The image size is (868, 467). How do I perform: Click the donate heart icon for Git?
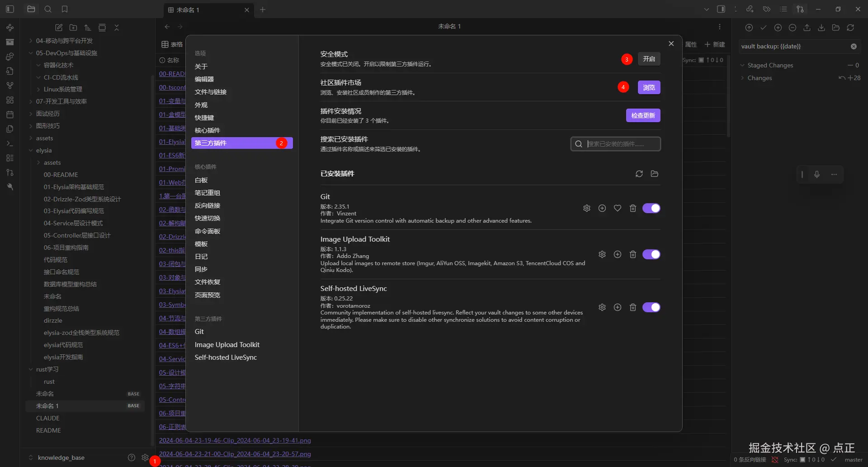[x=618, y=208]
